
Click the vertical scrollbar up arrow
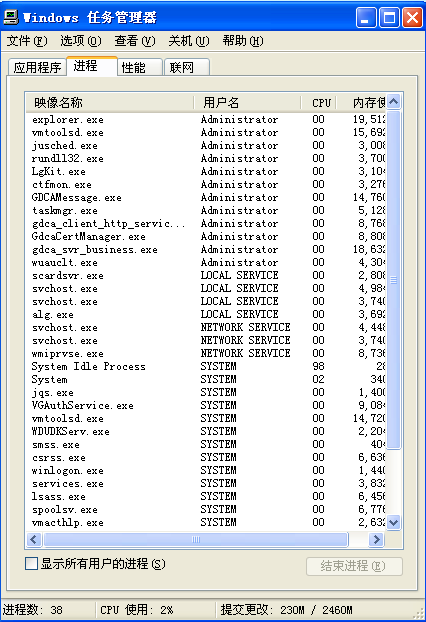coord(393,102)
